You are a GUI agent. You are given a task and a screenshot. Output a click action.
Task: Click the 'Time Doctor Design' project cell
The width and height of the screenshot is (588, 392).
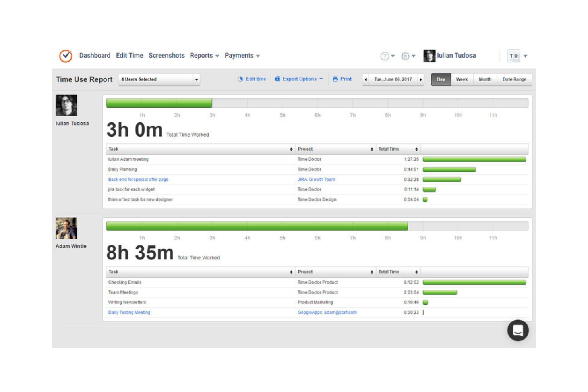tap(317, 200)
